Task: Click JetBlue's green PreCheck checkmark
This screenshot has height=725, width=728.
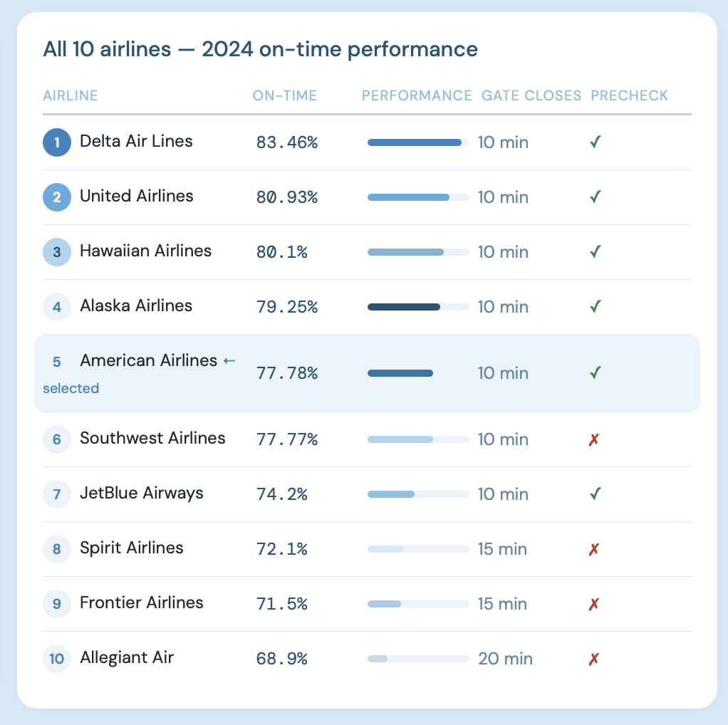Action: [596, 494]
